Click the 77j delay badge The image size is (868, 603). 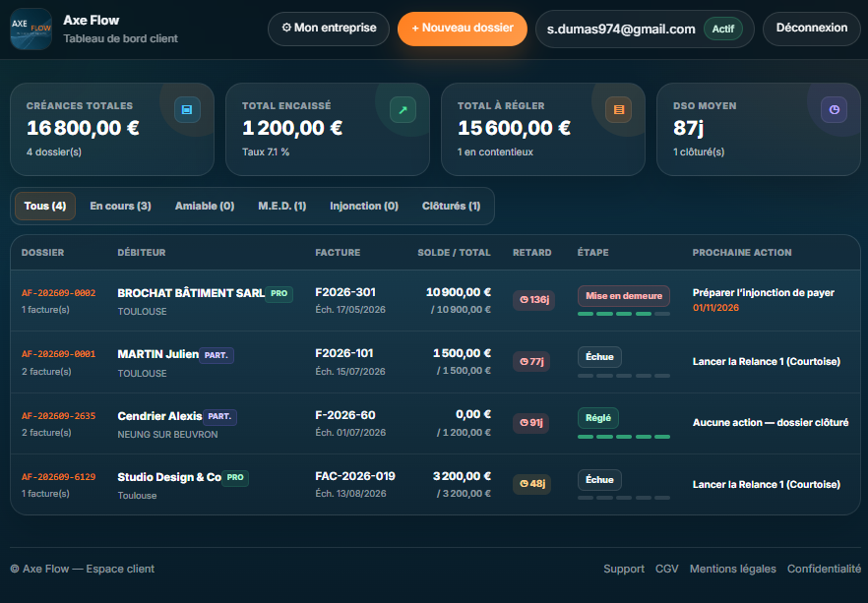point(531,362)
